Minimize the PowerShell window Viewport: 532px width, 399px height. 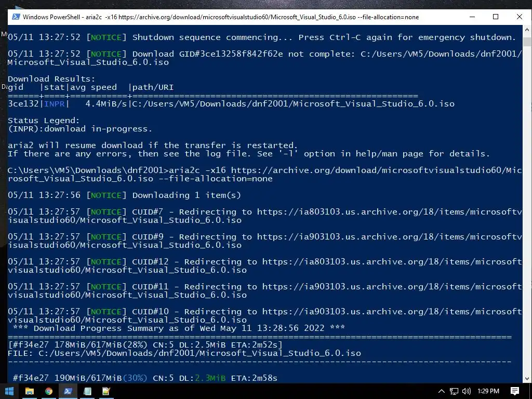(472, 17)
